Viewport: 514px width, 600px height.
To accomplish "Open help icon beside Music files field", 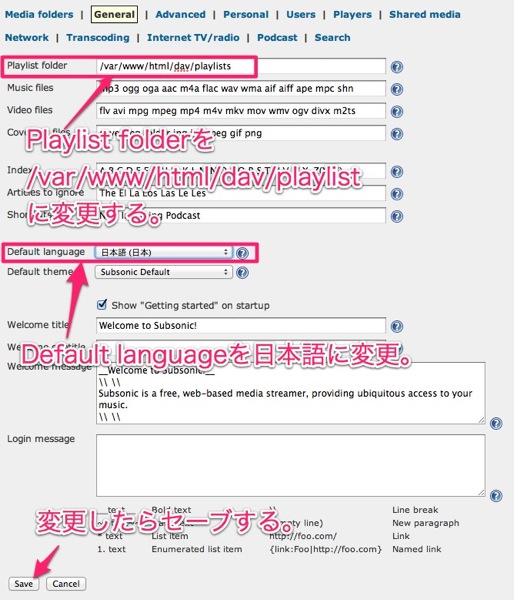I will [397, 89].
